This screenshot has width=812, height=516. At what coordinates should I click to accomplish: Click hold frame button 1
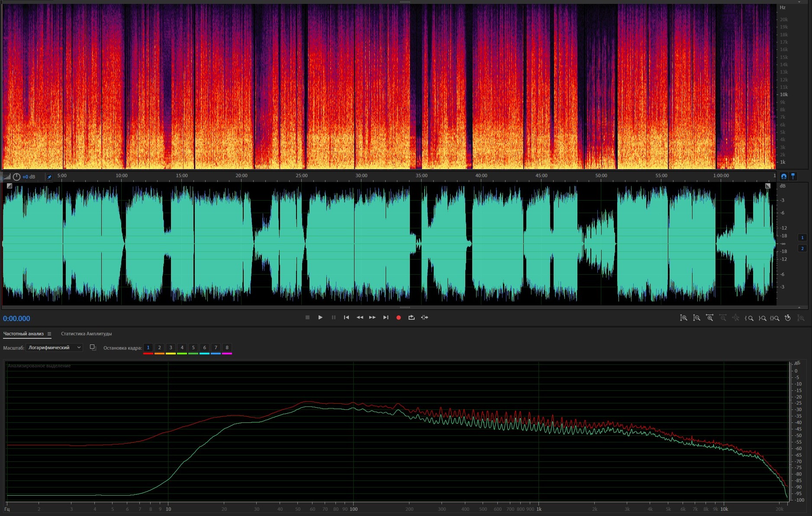click(x=148, y=347)
